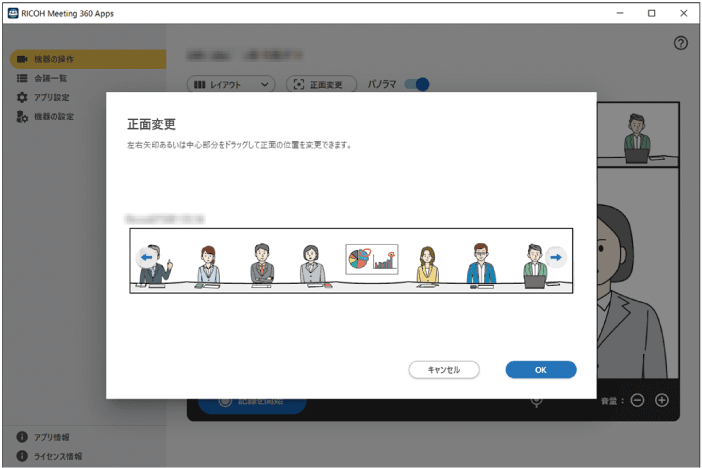The image size is (702, 468).
Task: Click the info icon beside アプリ情報
Action: [x=22, y=437]
